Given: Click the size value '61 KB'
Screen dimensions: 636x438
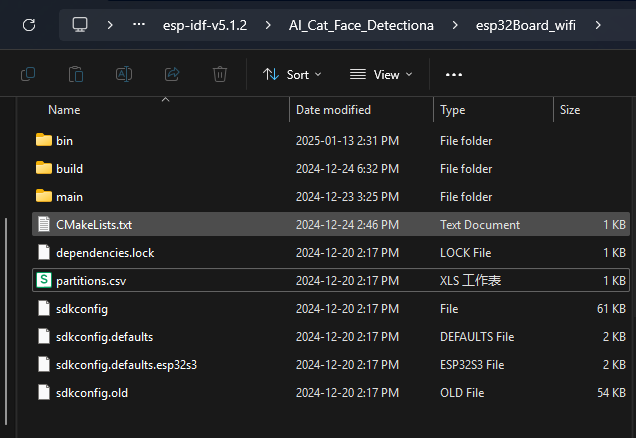Looking at the screenshot, I should pyautogui.click(x=611, y=309).
